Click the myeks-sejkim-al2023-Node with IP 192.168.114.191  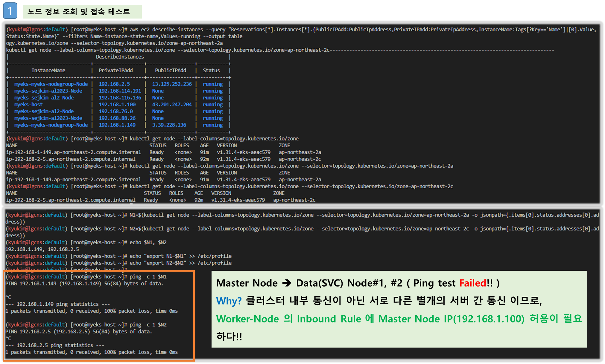(x=48, y=91)
